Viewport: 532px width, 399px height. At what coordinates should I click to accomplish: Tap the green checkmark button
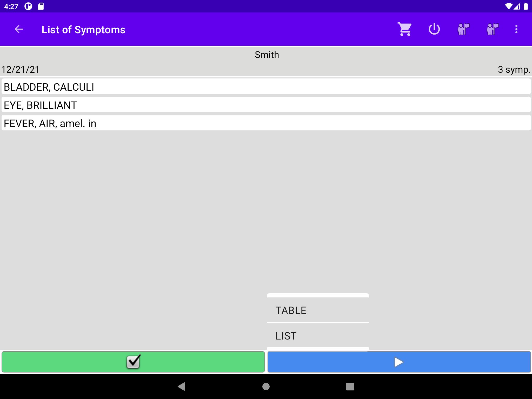click(x=133, y=362)
